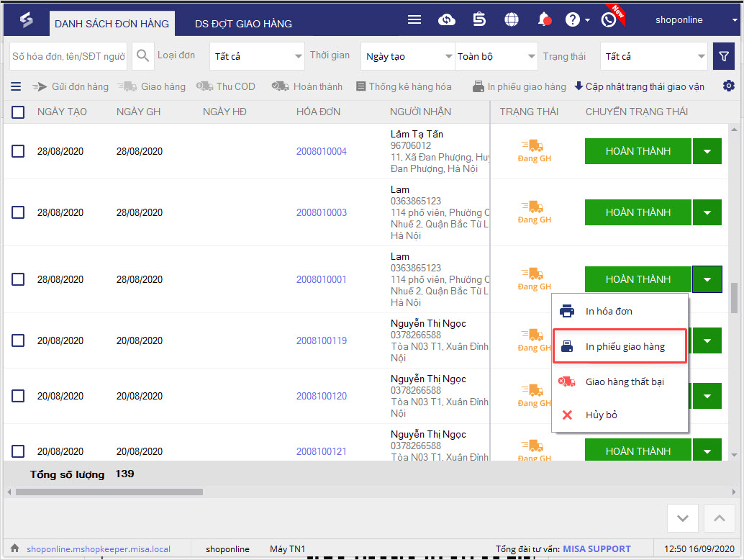The image size is (744, 560).
Task: Open the advanced filter funnel icon
Action: pyautogui.click(x=724, y=56)
